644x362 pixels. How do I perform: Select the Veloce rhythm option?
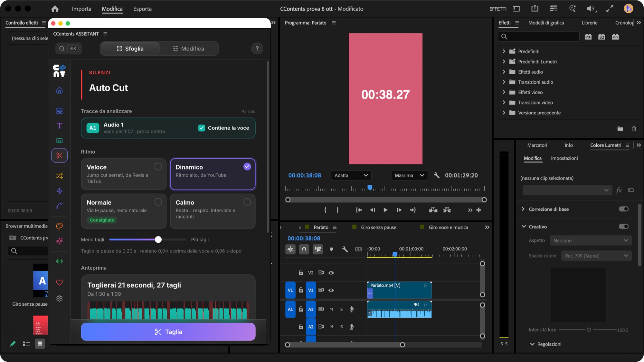click(x=124, y=174)
